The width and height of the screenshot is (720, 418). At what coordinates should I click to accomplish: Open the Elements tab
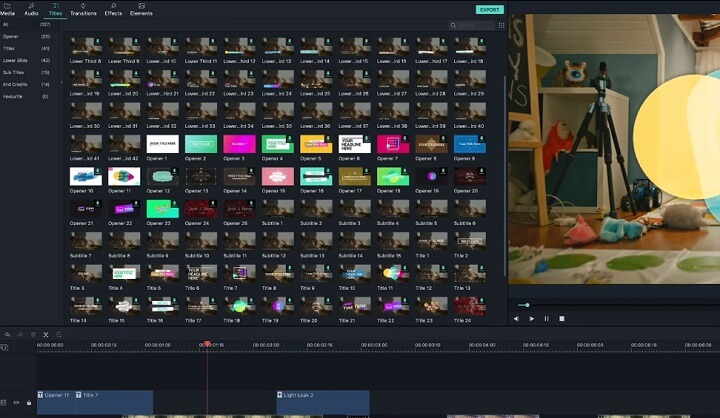coord(141,10)
